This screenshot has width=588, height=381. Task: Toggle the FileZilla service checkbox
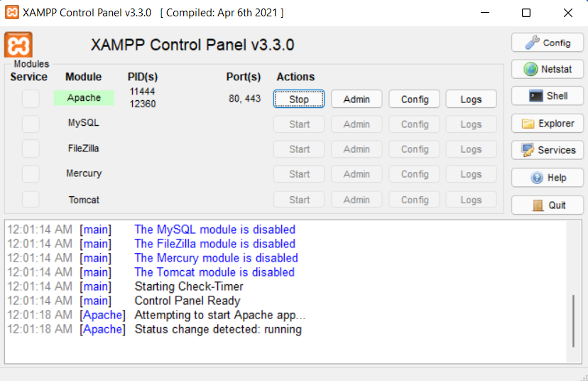click(31, 149)
